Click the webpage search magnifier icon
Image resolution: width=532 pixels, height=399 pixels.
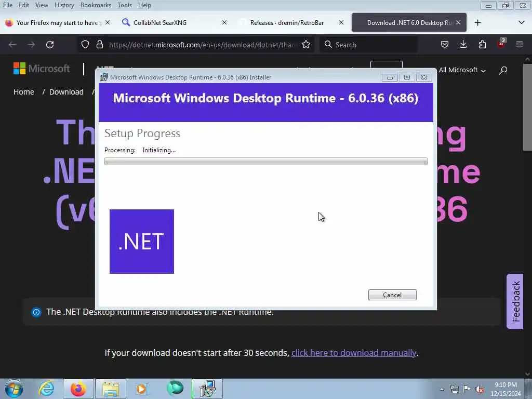(x=503, y=70)
